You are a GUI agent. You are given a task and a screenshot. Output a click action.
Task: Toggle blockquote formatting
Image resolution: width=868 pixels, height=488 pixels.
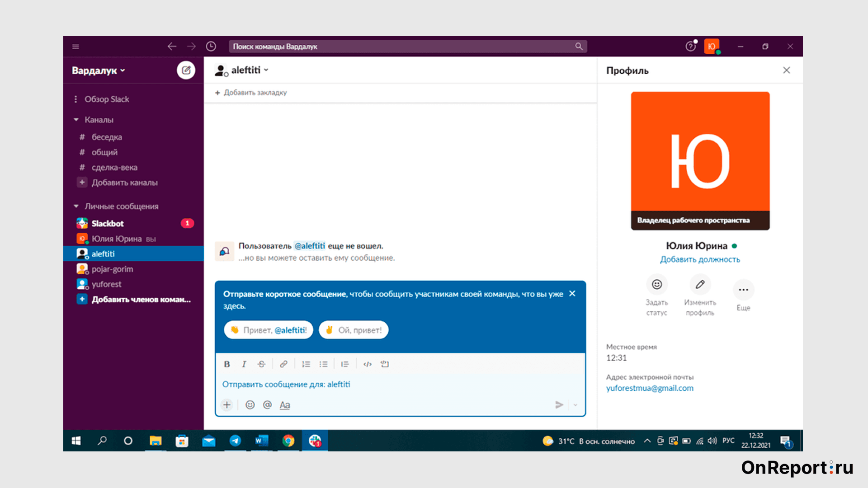pos(345,364)
